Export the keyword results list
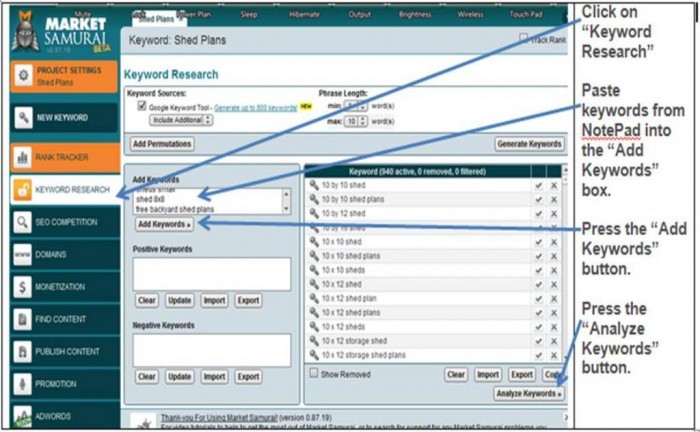The image size is (700, 432). coord(521,374)
